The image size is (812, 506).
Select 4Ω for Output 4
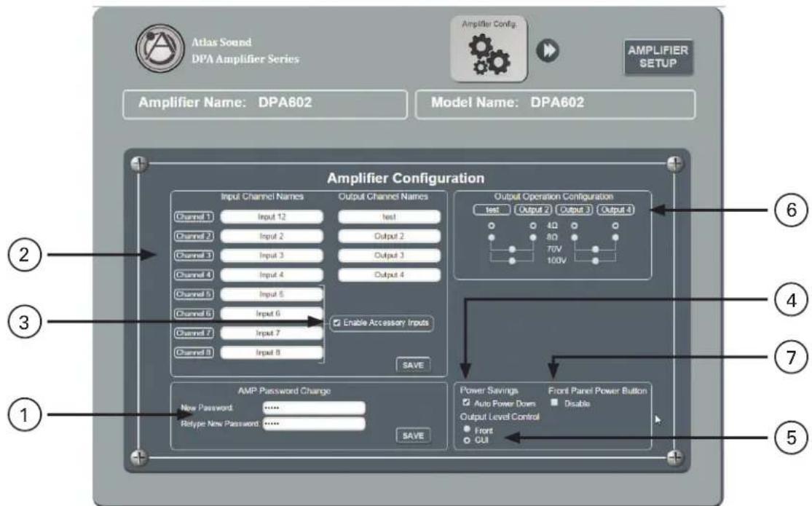point(615,226)
